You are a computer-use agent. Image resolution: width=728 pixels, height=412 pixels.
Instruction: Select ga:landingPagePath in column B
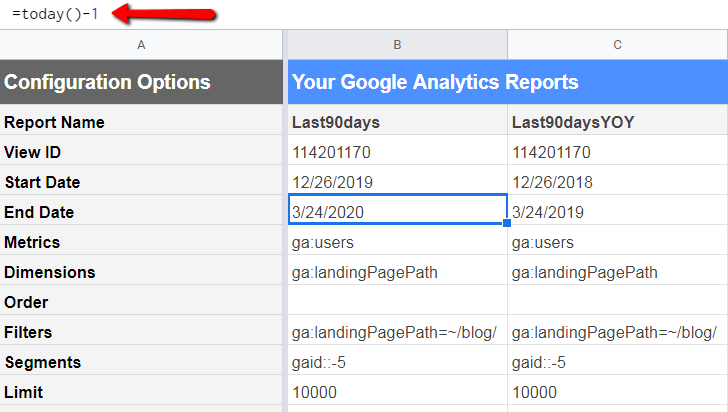(x=397, y=272)
